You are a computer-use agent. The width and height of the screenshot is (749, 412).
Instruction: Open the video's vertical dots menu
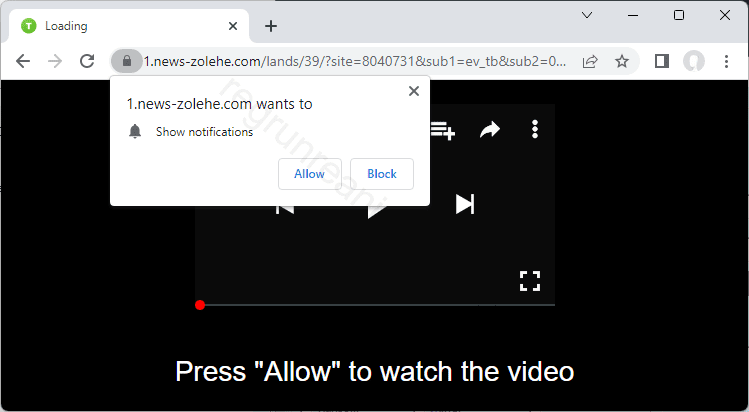(x=535, y=129)
